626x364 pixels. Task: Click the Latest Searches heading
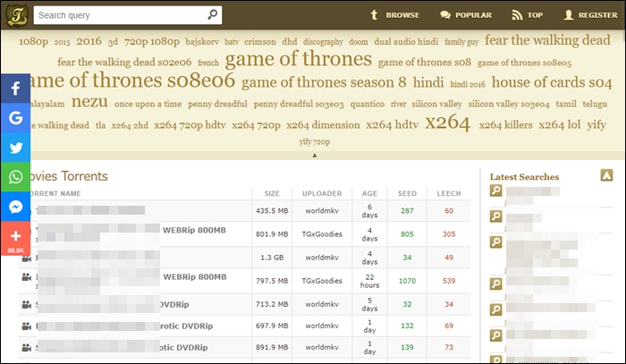pos(524,177)
